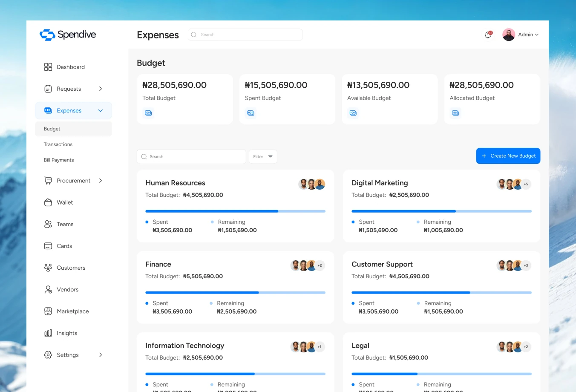
Task: Click the money icon under Spent Budget
Action: (251, 113)
